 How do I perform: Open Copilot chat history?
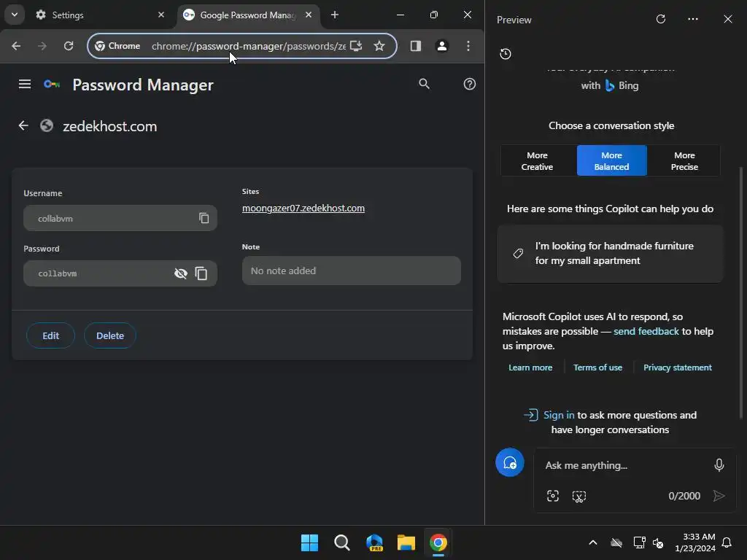(506, 54)
